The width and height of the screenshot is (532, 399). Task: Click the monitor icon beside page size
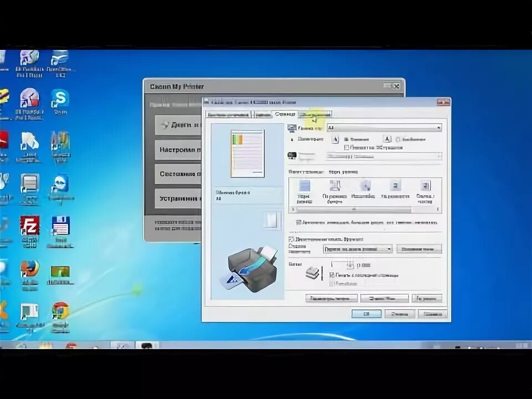click(292, 128)
